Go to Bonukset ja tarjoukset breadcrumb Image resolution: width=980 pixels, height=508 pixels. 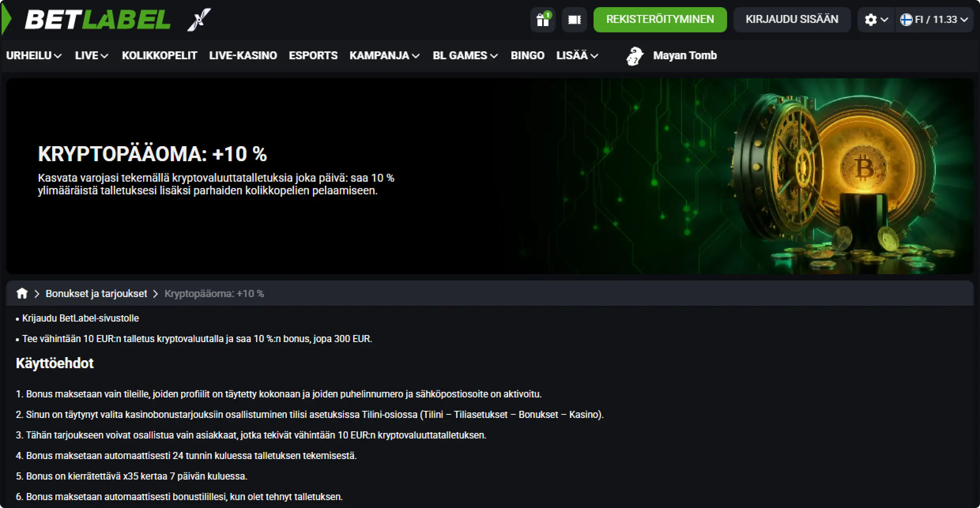pyautogui.click(x=96, y=294)
